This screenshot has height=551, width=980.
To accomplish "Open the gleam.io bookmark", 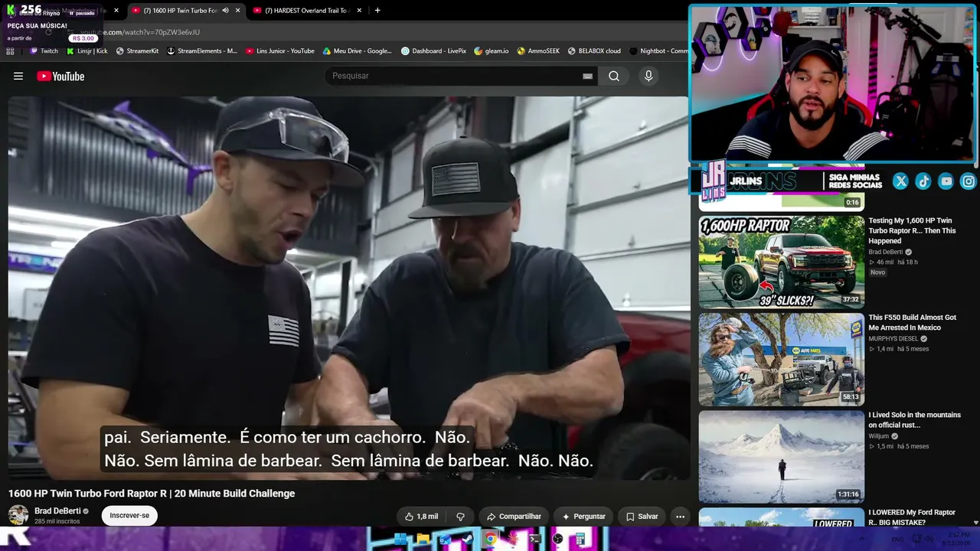I will click(492, 51).
